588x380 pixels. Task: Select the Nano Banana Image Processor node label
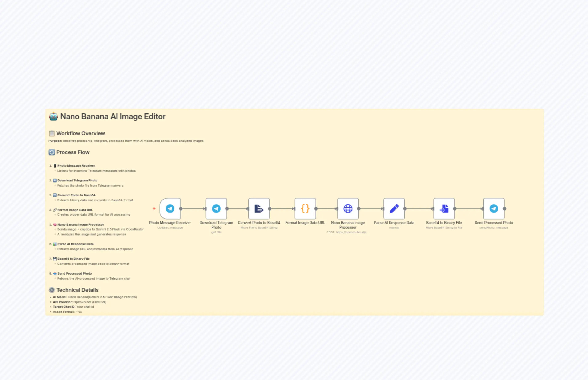(x=348, y=225)
